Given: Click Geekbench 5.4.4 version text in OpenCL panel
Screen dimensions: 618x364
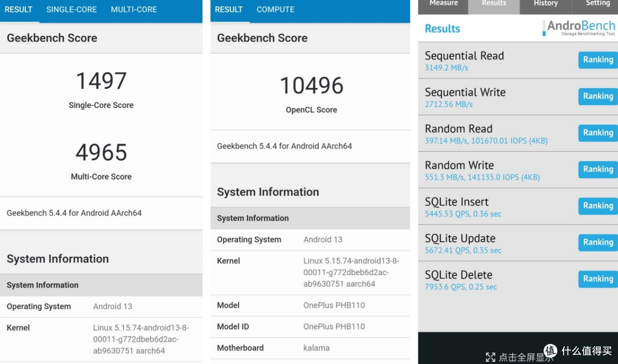Looking at the screenshot, I should point(284,146).
